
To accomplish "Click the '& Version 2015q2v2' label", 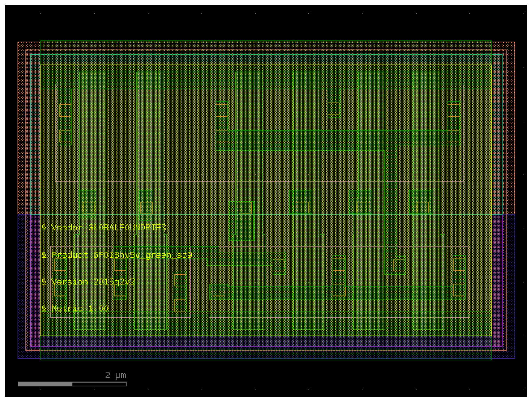I will click(x=88, y=282).
